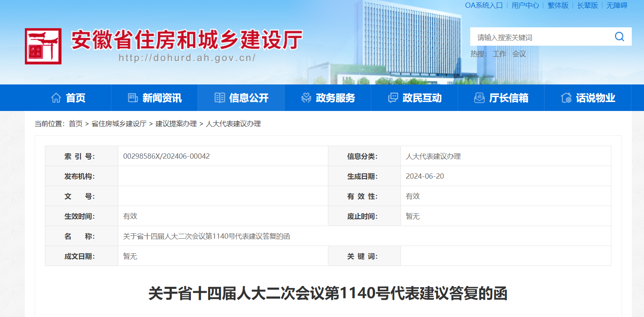This screenshot has height=317, width=644.
Task: Open the 用户中心 link
Action: coord(525,5)
